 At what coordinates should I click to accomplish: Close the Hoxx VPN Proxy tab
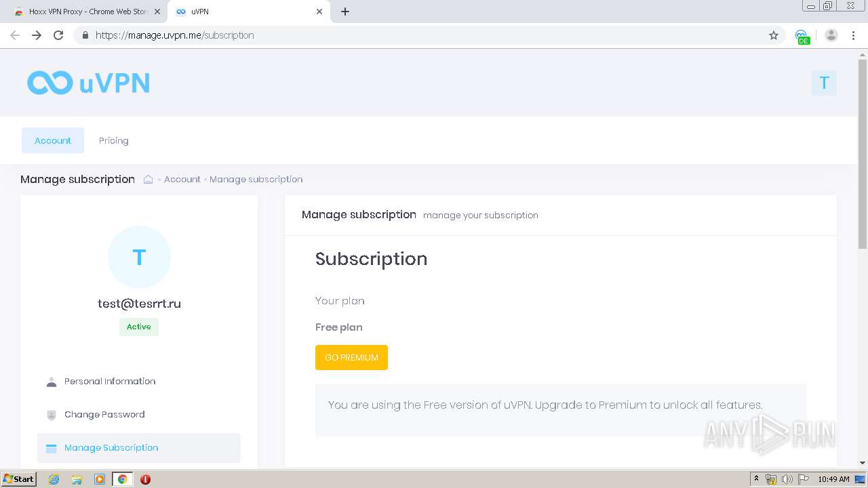(157, 12)
